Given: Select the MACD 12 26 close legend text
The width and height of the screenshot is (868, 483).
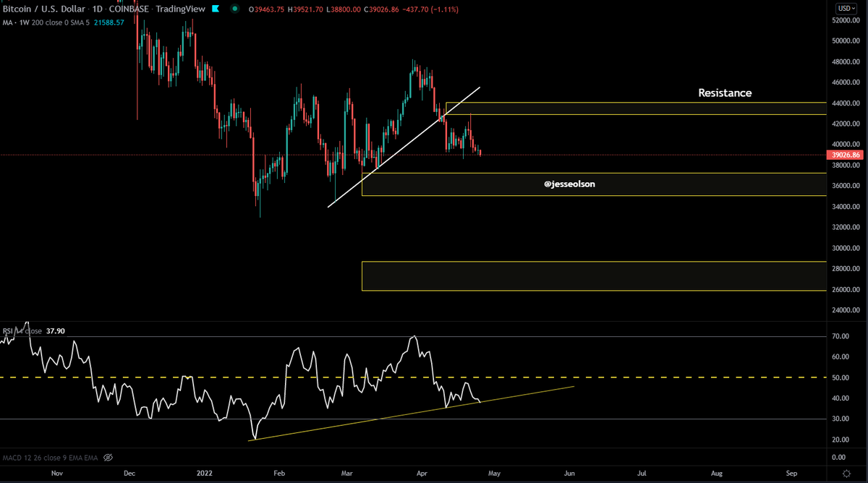Looking at the screenshot, I should point(51,458).
